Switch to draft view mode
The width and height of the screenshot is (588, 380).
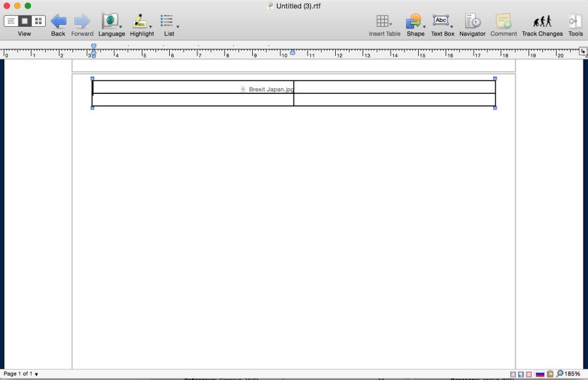point(11,21)
